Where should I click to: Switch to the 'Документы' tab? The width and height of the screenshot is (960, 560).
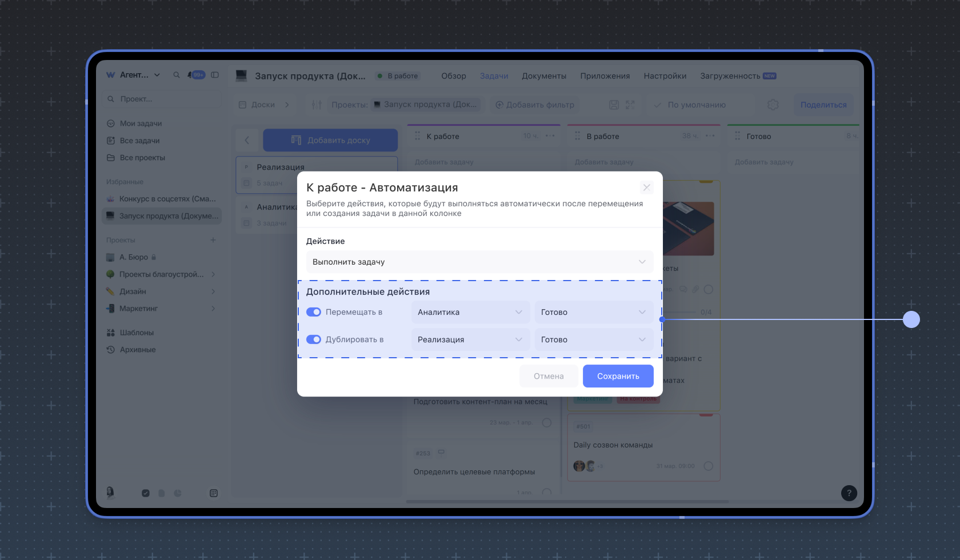pos(543,76)
